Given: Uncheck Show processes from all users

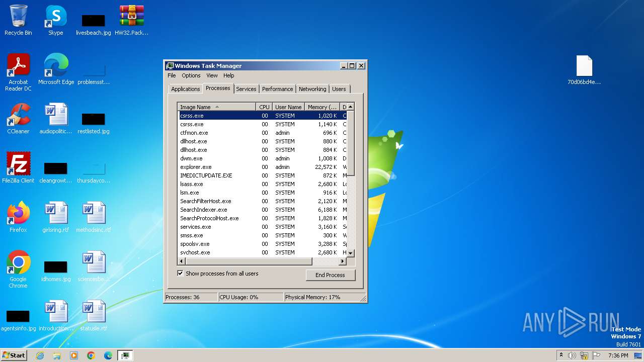Looking at the screenshot, I should tap(180, 274).
